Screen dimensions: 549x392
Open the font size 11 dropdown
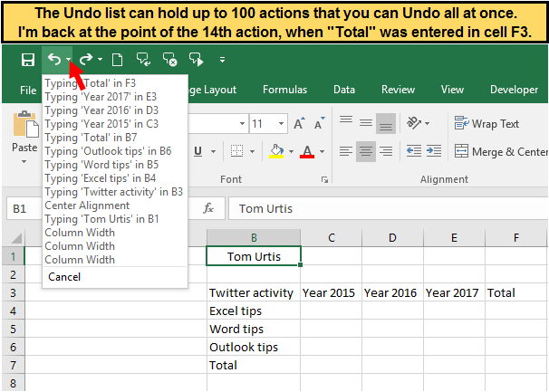pos(281,123)
